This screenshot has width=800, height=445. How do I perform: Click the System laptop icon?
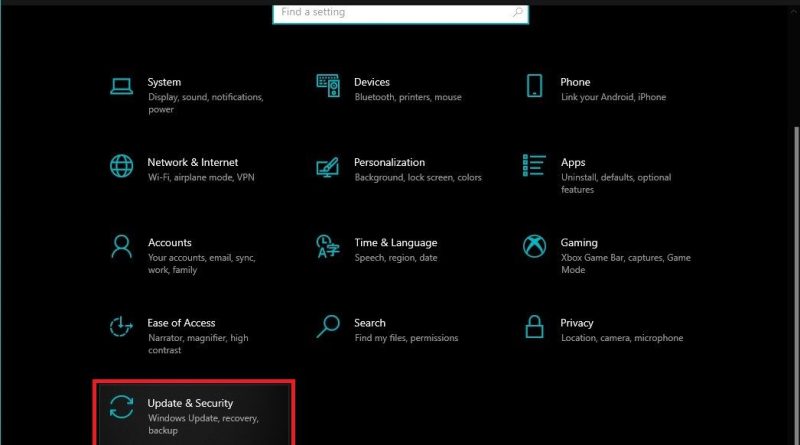click(x=121, y=86)
